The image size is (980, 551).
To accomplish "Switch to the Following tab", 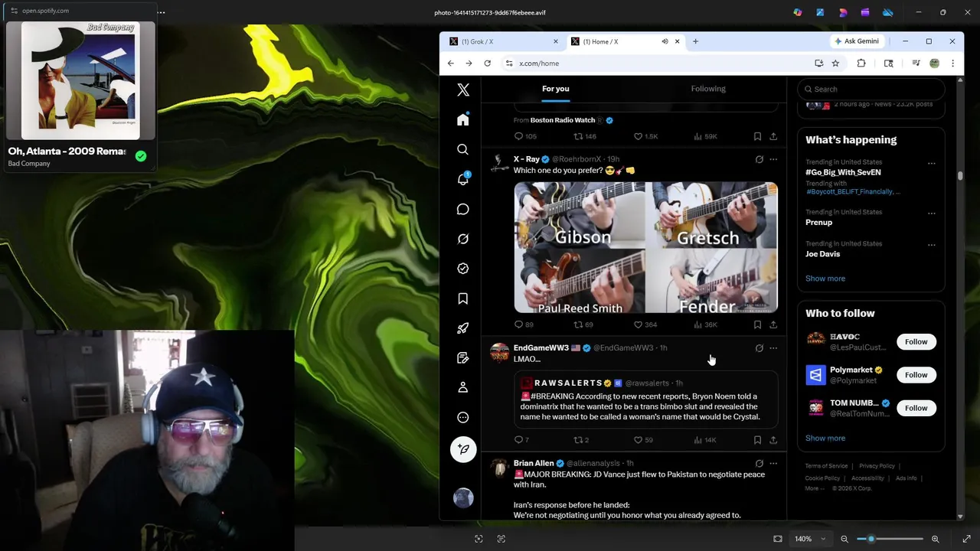I will point(708,89).
